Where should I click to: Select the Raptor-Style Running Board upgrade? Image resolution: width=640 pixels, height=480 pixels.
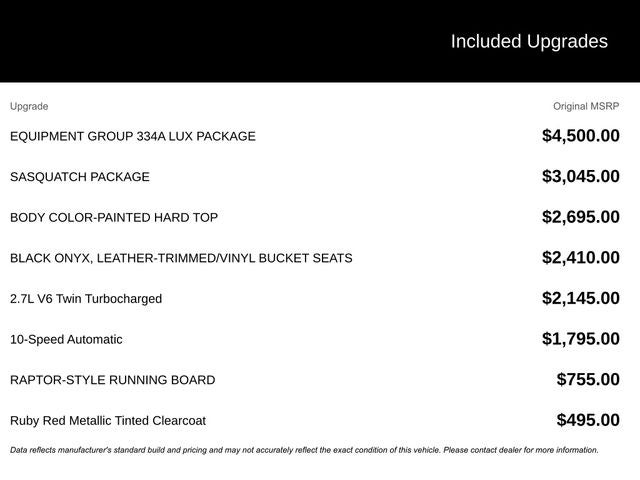click(113, 380)
